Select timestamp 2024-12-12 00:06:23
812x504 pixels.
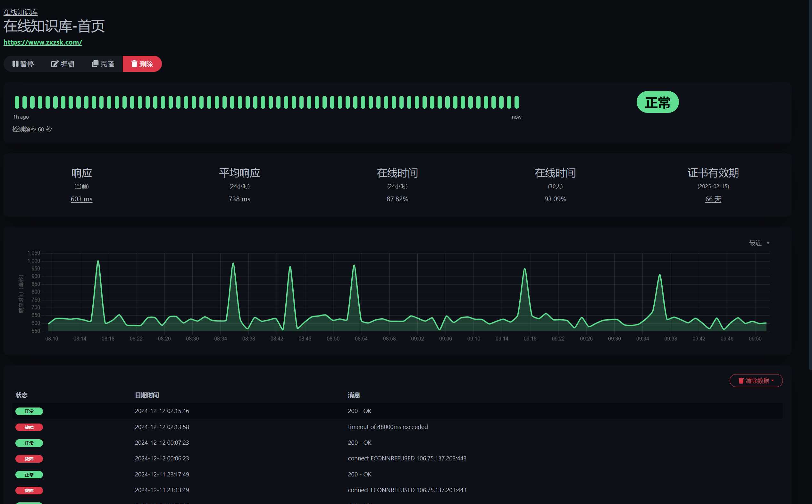point(162,458)
